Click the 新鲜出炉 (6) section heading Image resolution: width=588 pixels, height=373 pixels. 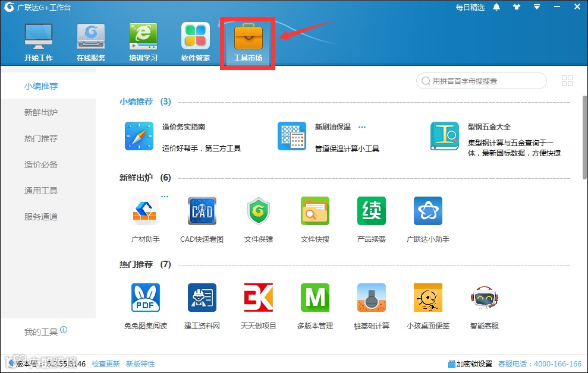pos(145,178)
